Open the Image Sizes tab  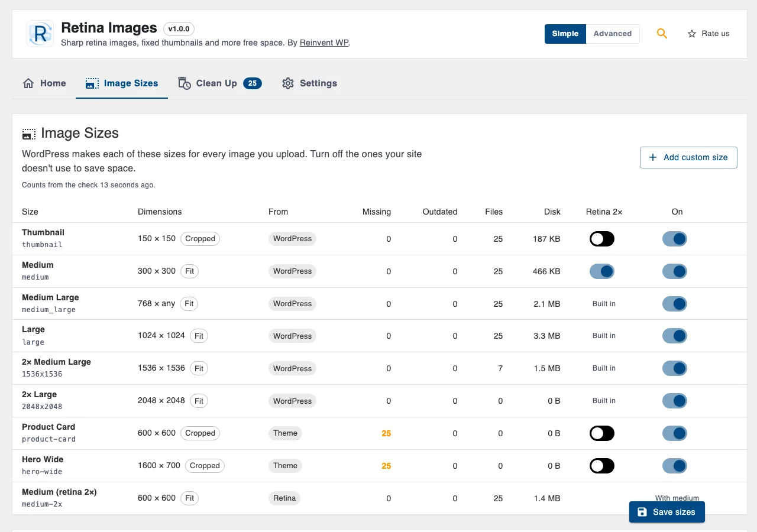coord(122,83)
